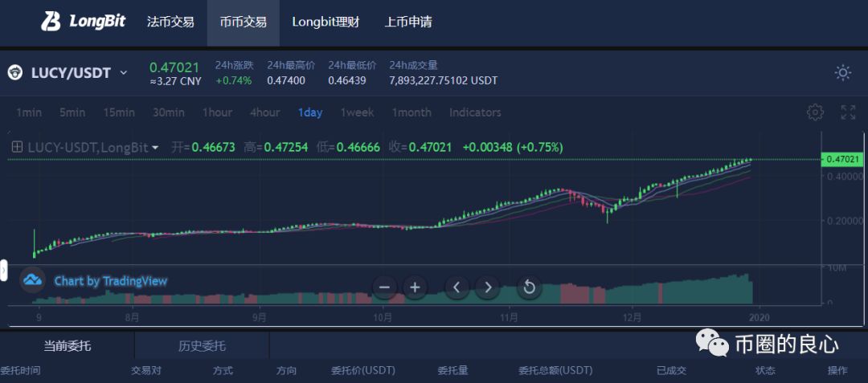Click the 0.47021 price axis label

click(x=842, y=159)
